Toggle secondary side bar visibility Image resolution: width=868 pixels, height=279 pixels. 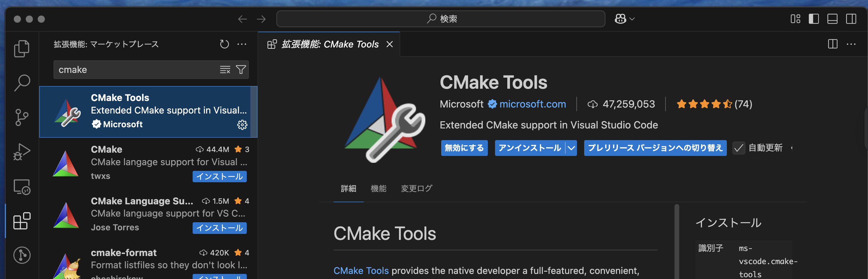click(851, 19)
